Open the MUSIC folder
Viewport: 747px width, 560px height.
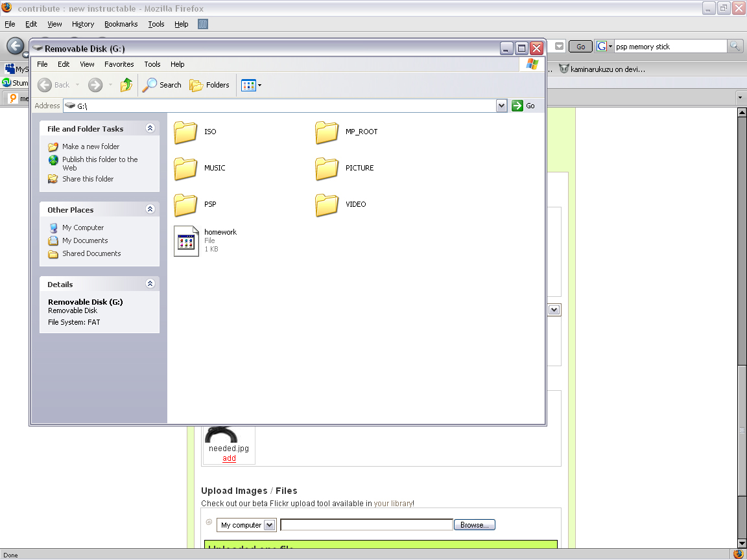pyautogui.click(x=185, y=168)
